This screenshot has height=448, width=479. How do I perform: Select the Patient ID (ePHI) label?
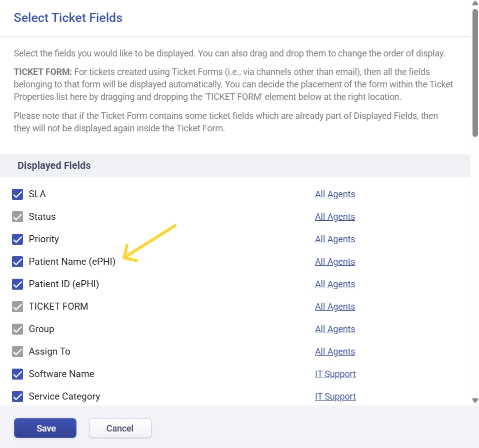coord(64,284)
